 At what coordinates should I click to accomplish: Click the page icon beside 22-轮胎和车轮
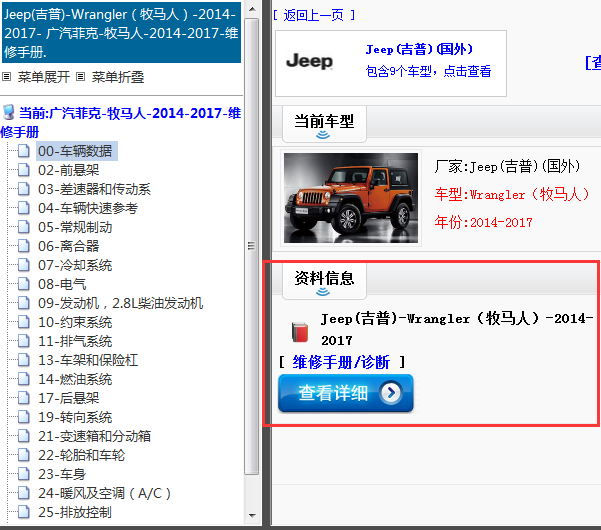(23, 455)
